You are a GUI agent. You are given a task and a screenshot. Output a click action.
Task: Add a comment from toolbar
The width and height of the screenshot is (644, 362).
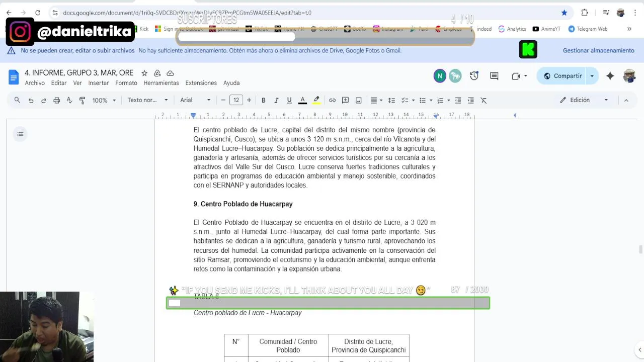point(345,100)
